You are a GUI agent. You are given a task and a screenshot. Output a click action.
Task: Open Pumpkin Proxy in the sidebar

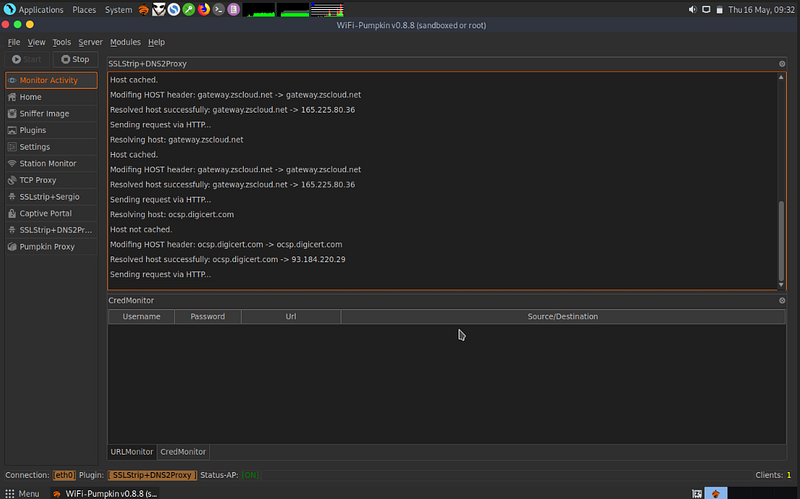(51, 246)
